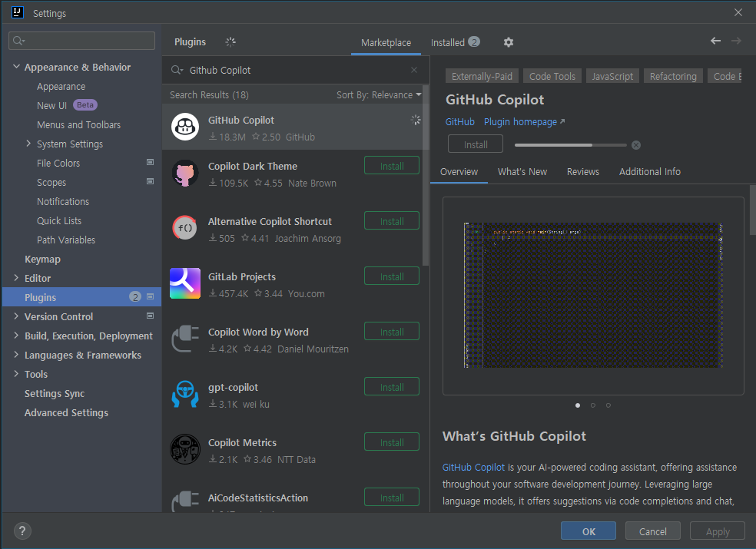Expand Languages & Frameworks section
The height and width of the screenshot is (549, 756).
[16, 355]
